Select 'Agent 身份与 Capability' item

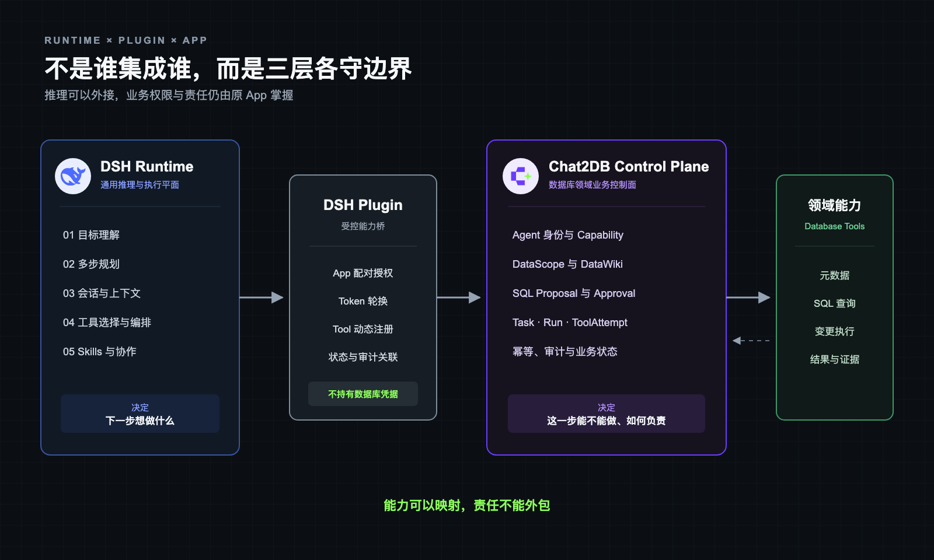(x=568, y=235)
